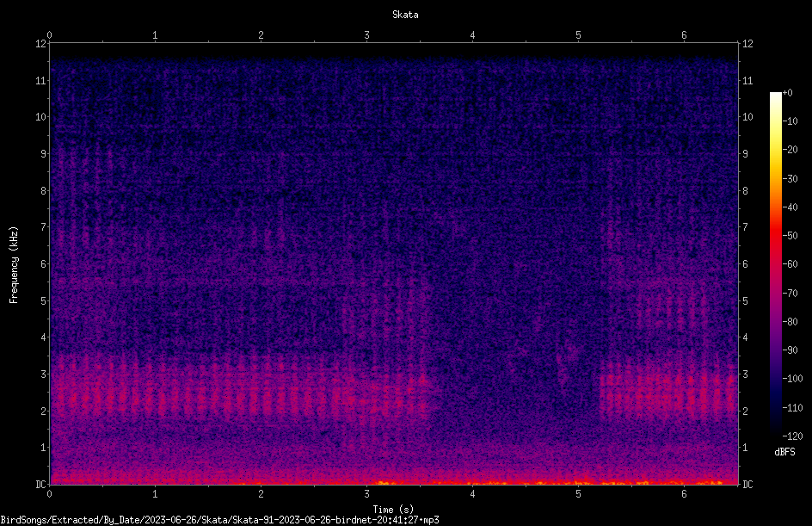Click the '12' label on left frequency axis
This screenshot has height=526, width=812.
(41, 44)
